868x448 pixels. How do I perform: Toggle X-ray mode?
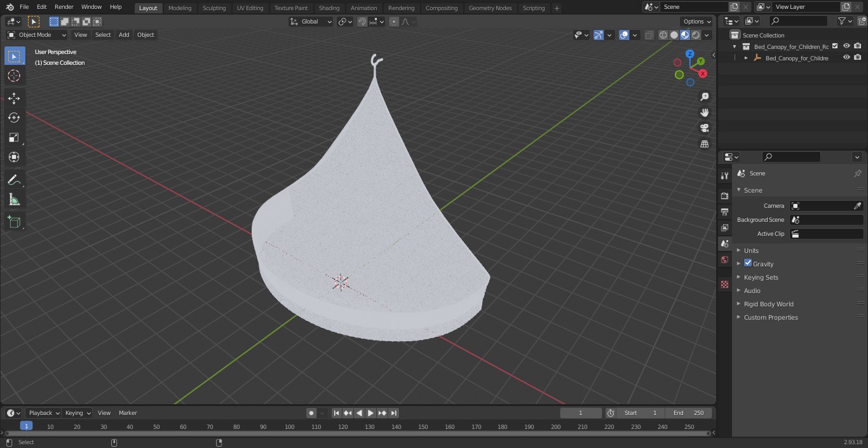pyautogui.click(x=649, y=35)
